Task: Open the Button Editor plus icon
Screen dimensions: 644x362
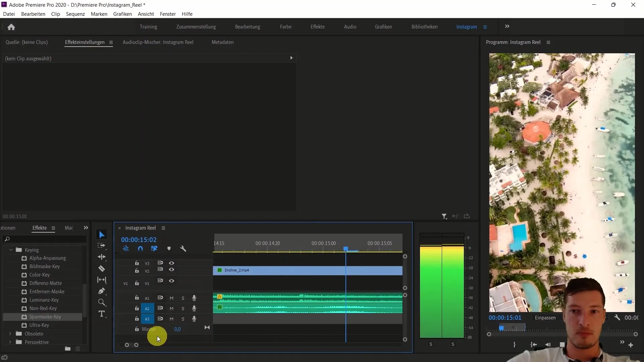Action: [x=631, y=345]
